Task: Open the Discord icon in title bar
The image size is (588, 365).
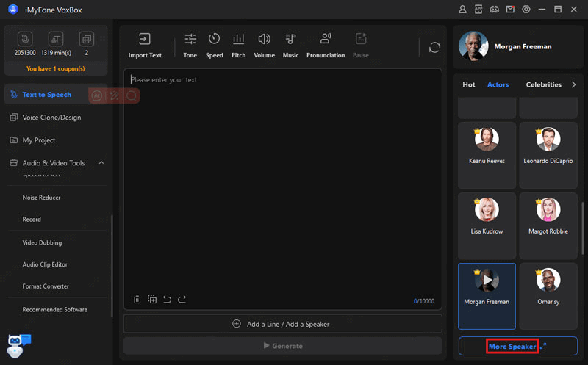Action: (x=494, y=10)
